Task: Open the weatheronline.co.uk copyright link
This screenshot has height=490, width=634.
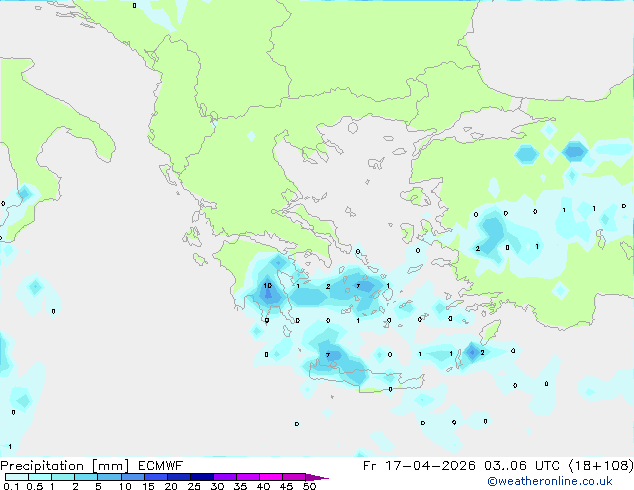Action: [x=550, y=481]
